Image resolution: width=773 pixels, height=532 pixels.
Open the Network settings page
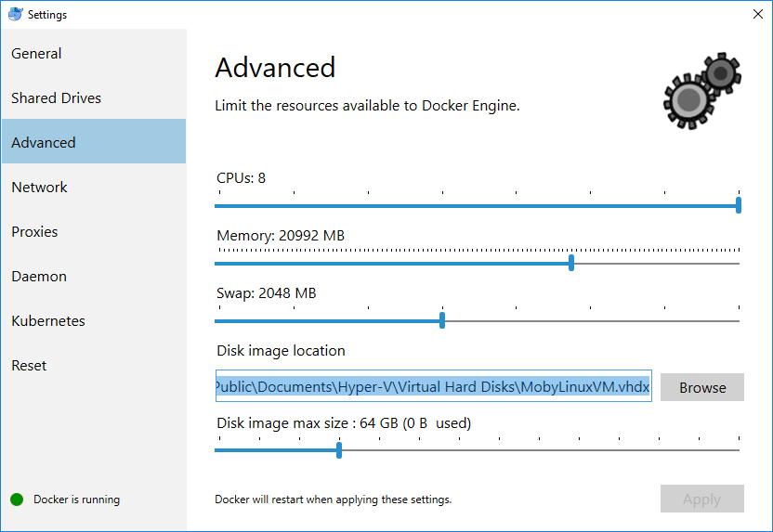coord(94,188)
